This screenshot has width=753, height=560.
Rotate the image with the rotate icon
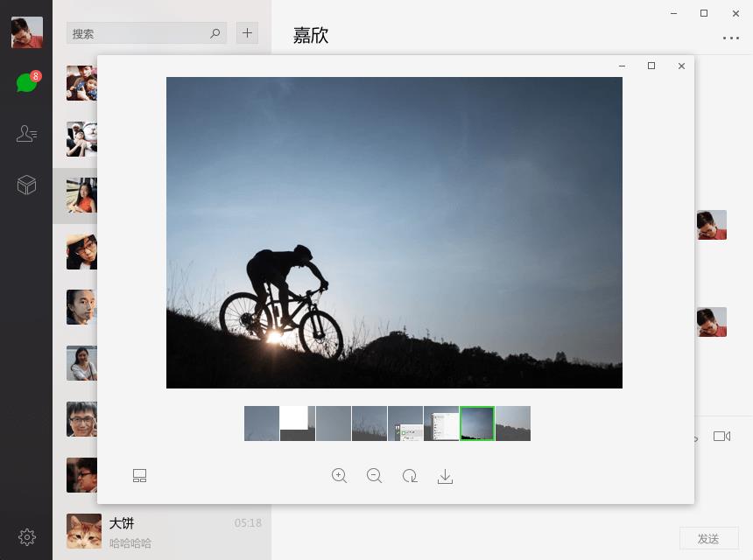pyautogui.click(x=410, y=475)
